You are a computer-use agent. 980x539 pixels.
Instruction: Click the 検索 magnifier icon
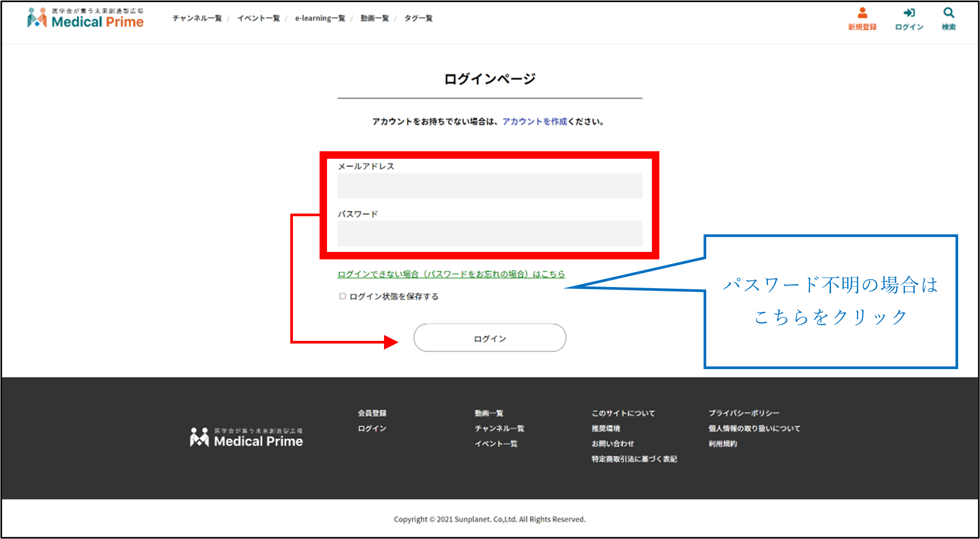949,13
